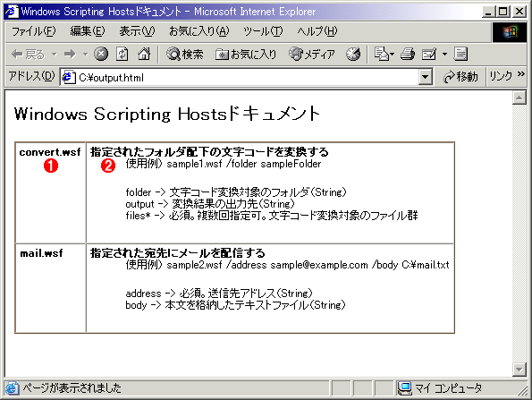
Task: Click the Discuss toolbar icon
Action: tap(460, 54)
